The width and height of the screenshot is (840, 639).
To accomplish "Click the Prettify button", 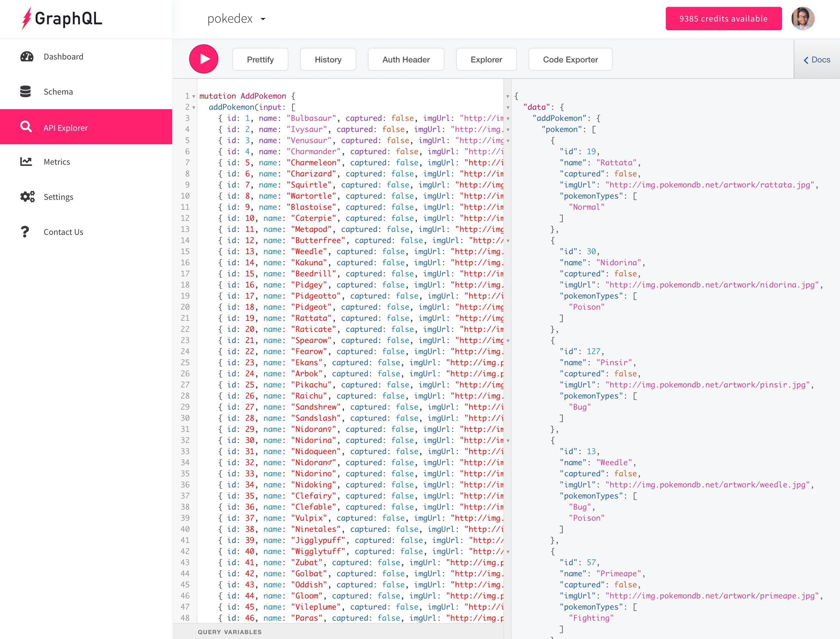I will click(x=260, y=59).
